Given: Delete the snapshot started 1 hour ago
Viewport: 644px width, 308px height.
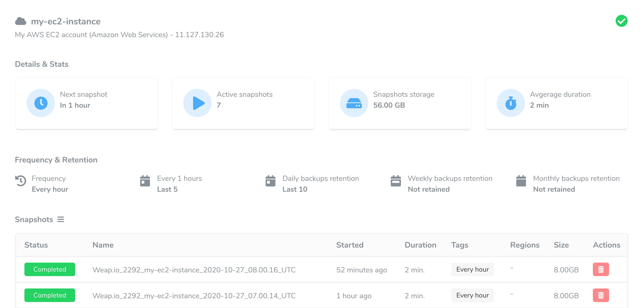Looking at the screenshot, I should [x=601, y=295].
